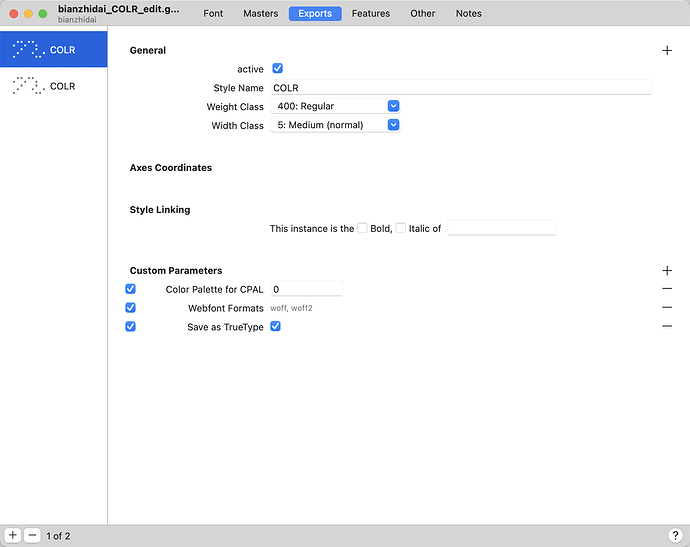Add a new instance at sidebar bottom
The width and height of the screenshot is (690, 547).
tap(13, 536)
